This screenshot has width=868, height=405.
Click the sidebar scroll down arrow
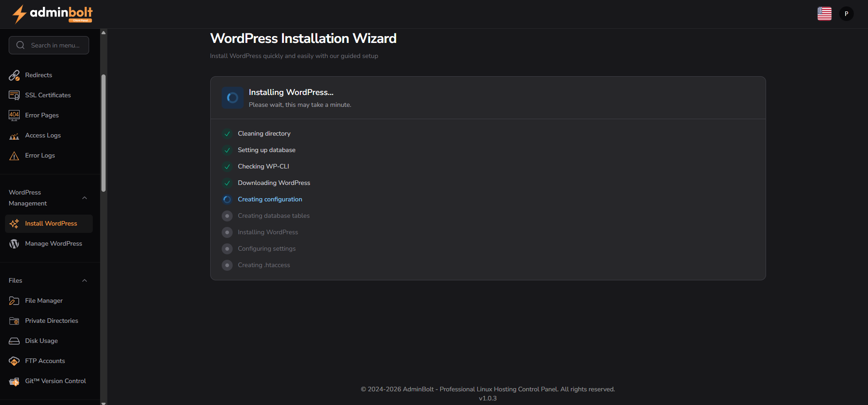click(103, 403)
